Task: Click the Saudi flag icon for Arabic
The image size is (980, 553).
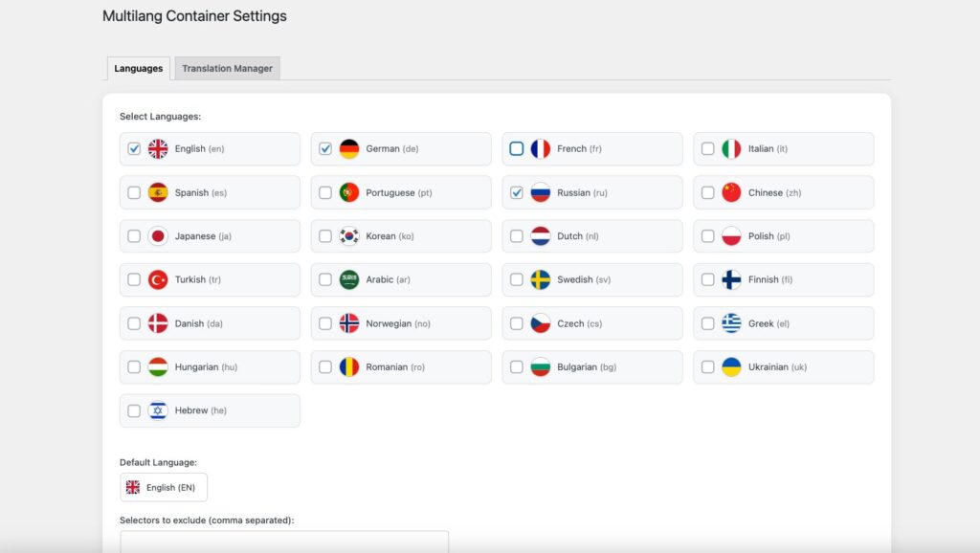Action: (x=349, y=280)
